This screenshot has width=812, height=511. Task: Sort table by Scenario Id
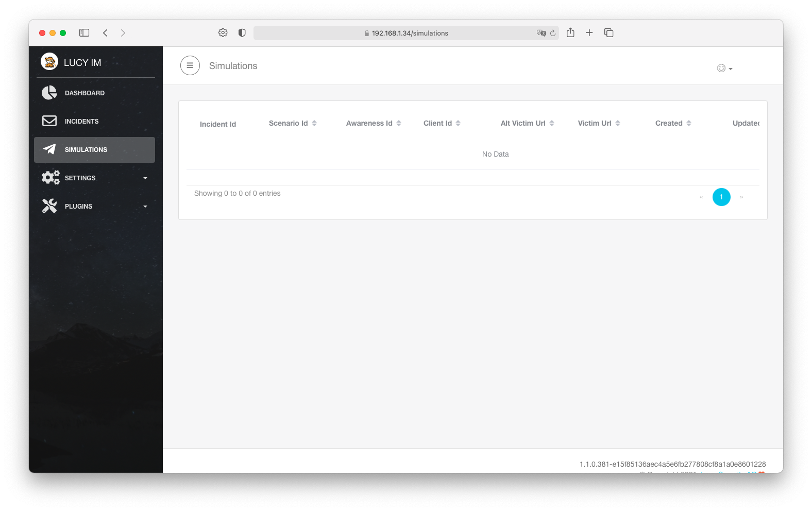(x=292, y=123)
